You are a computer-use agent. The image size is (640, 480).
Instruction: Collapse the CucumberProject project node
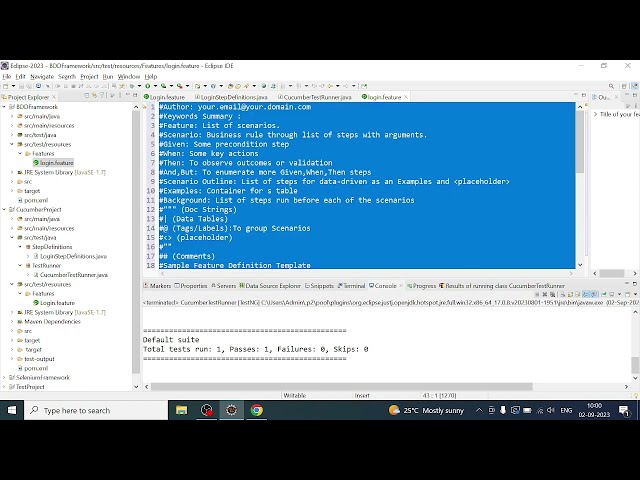point(4,210)
